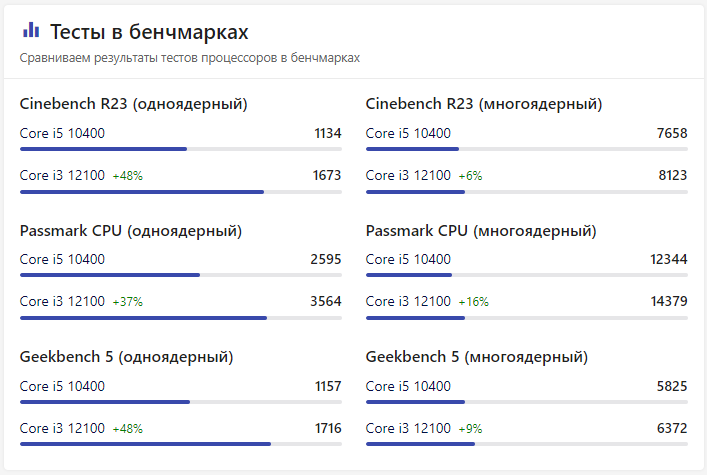The width and height of the screenshot is (707, 475).
Task: Click the Passmark CPU (одноядерный) heading
Action: tap(130, 231)
